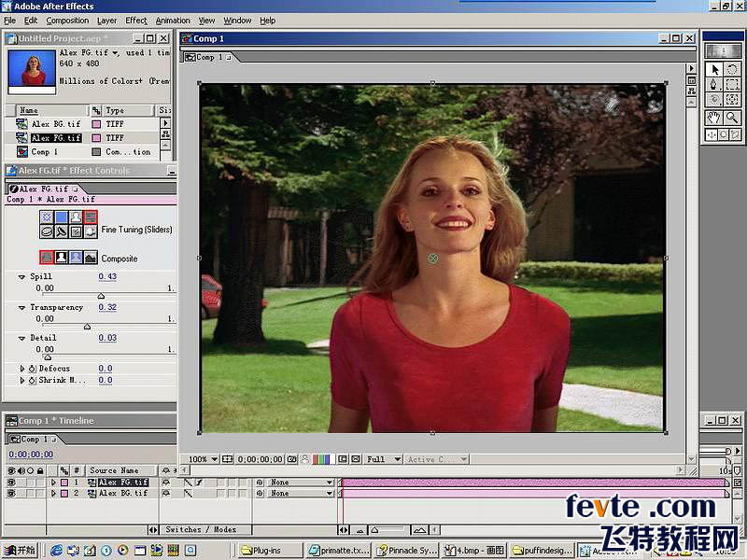This screenshot has width=747, height=560.
Task: Expand the Shrink Matte property
Action: pos(21,380)
